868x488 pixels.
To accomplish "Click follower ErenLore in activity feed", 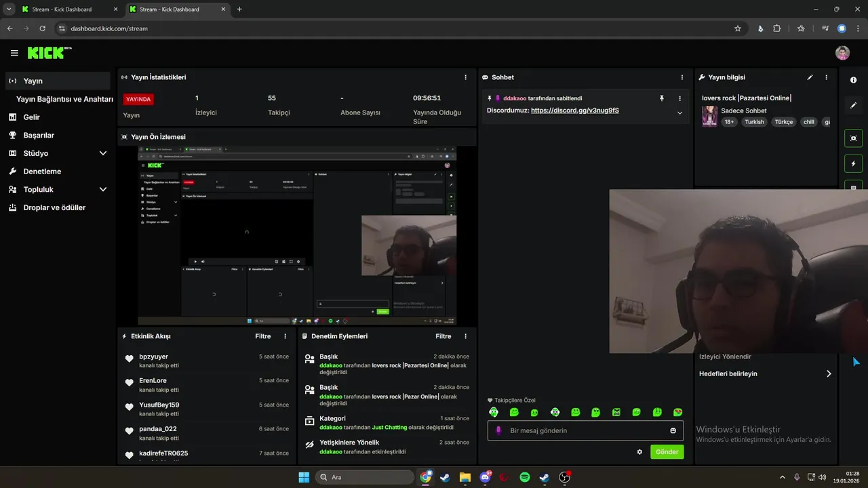I will tap(153, 380).
